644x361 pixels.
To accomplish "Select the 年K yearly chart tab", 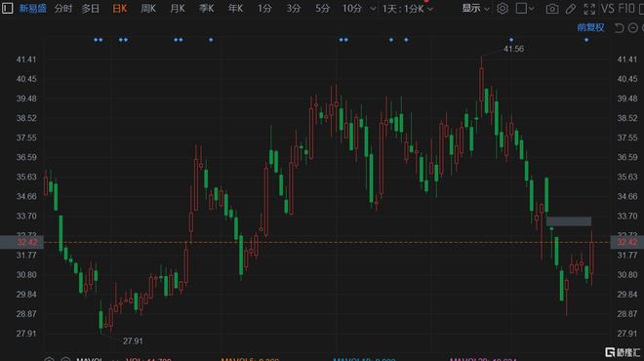I will (x=235, y=8).
